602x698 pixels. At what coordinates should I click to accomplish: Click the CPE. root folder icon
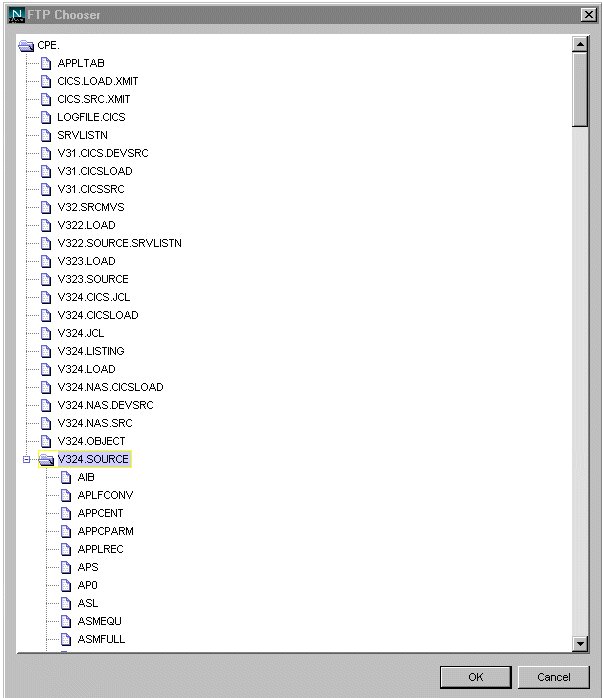pos(26,45)
